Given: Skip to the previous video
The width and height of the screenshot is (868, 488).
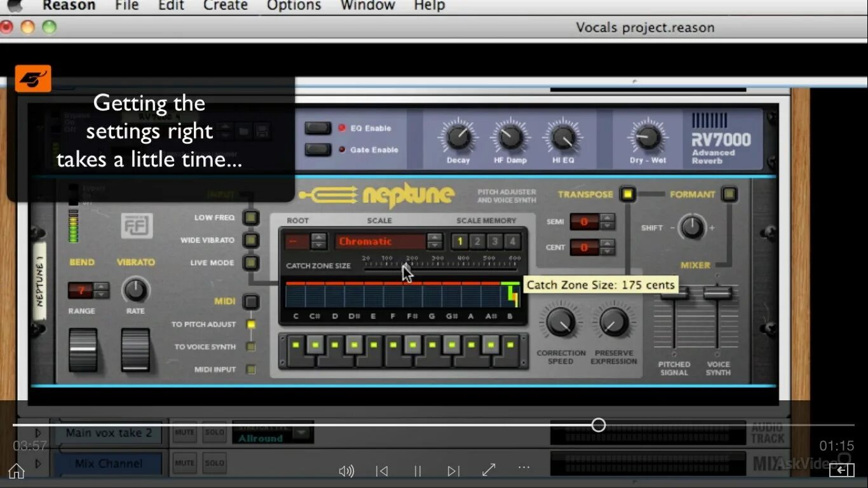Looking at the screenshot, I should (382, 471).
